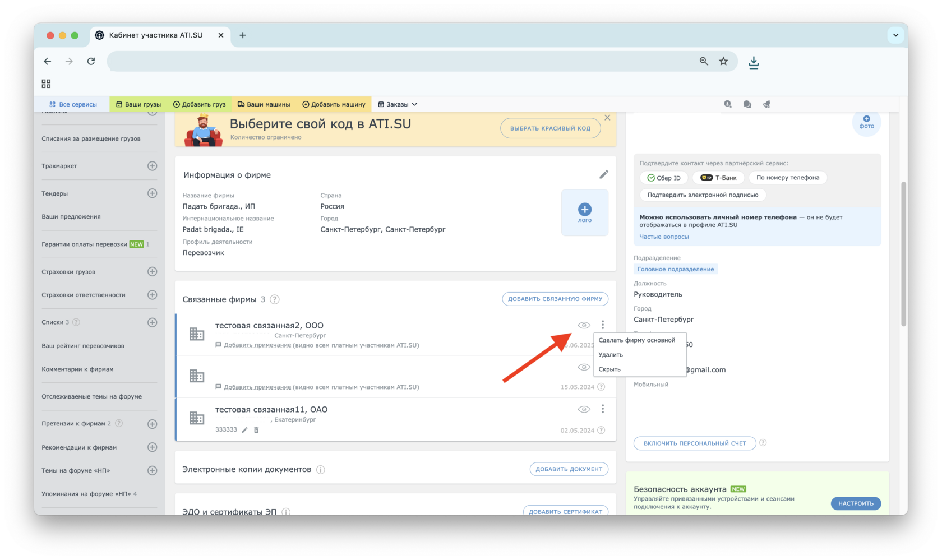The height and width of the screenshot is (560, 942).
Task: Toggle visibility eye for тестовая связанная2
Action: (x=584, y=325)
